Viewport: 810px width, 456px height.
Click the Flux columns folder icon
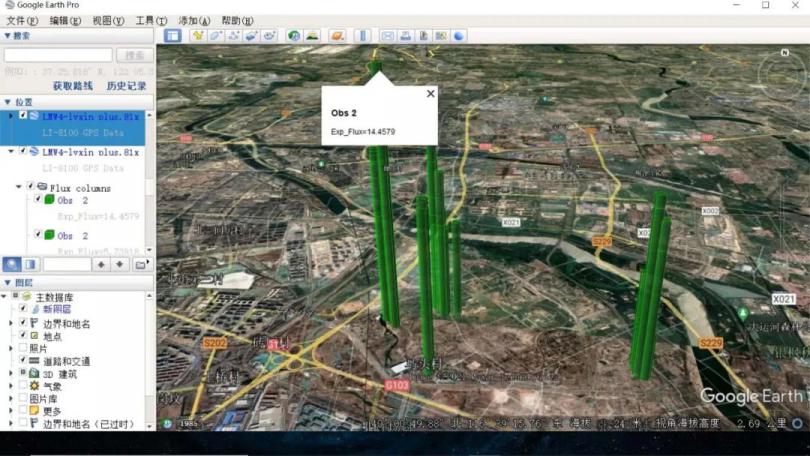coord(42,187)
